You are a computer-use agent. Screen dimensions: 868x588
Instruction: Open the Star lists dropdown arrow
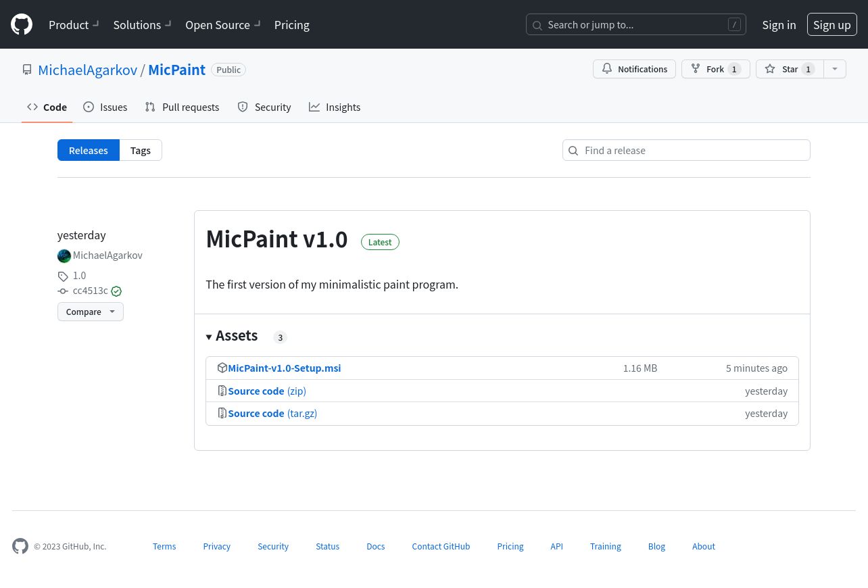[835, 69]
